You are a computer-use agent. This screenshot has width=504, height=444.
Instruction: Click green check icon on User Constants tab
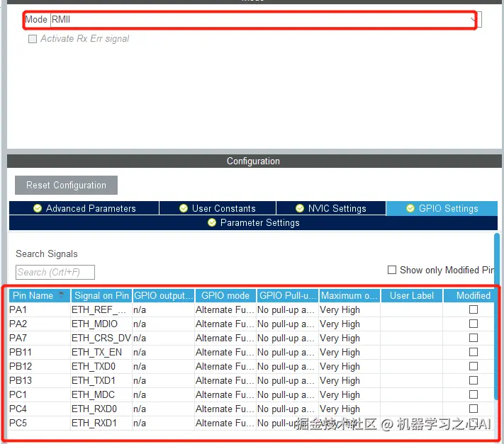pos(184,208)
